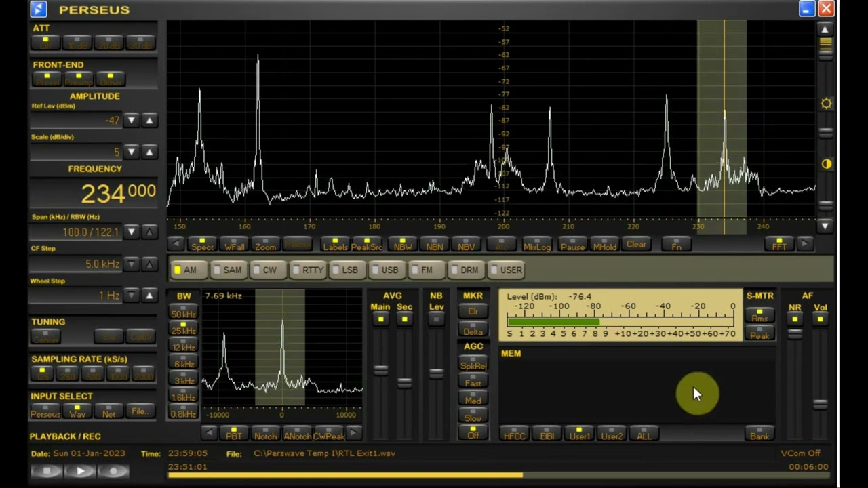Toggle the FFT button
868x488 pixels.
pyautogui.click(x=779, y=245)
